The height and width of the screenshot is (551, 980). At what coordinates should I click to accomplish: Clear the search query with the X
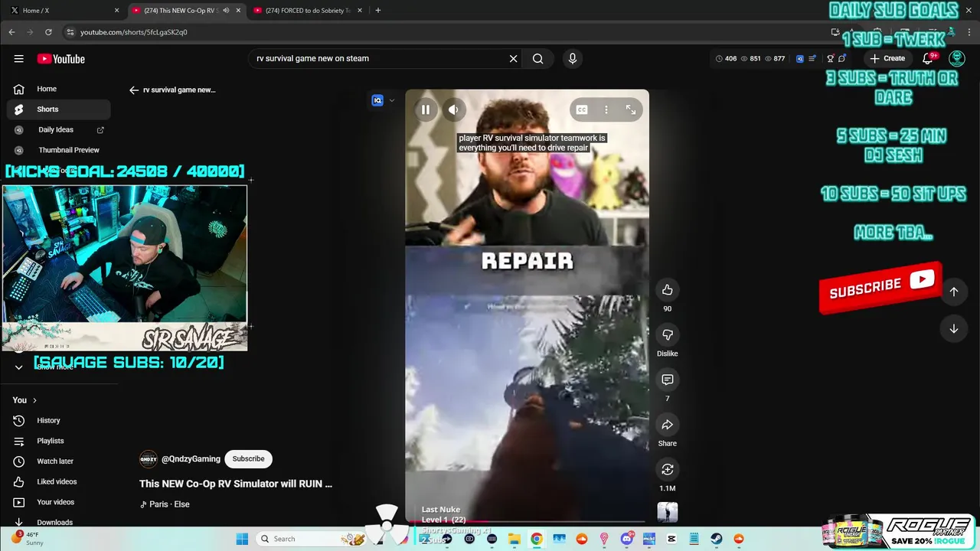[x=513, y=58]
